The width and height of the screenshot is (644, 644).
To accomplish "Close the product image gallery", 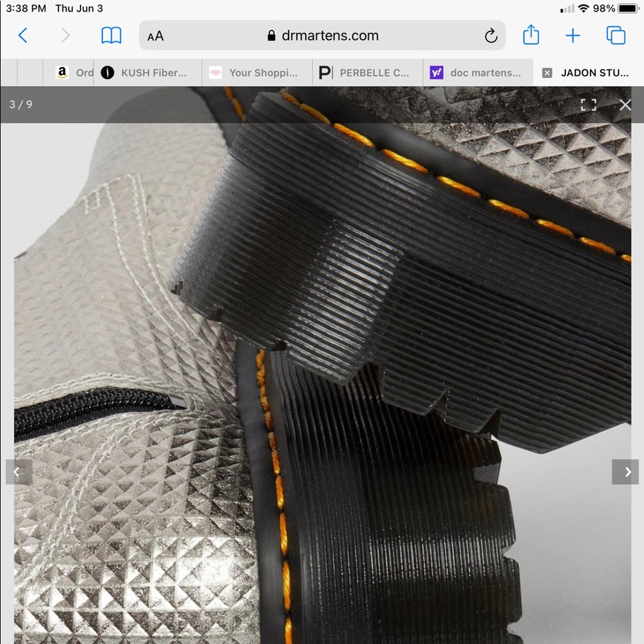I will tap(625, 105).
